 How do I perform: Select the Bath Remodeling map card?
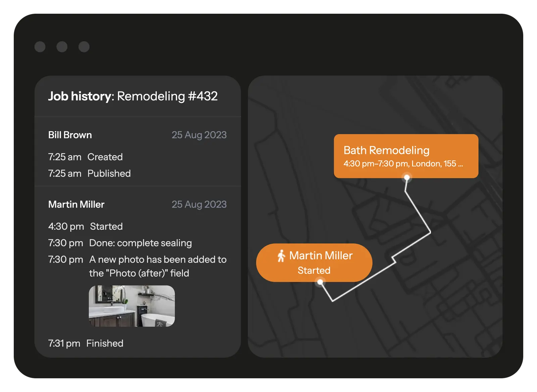pyautogui.click(x=406, y=156)
